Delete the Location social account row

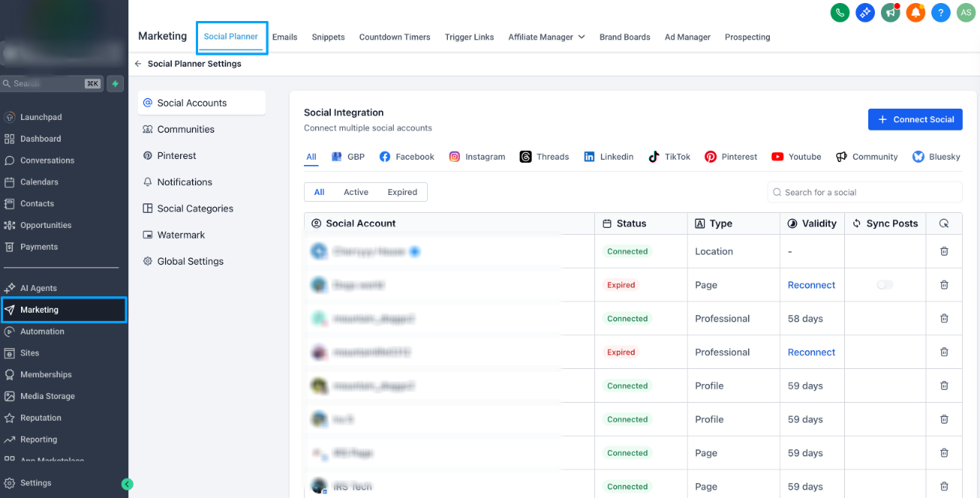pyautogui.click(x=944, y=251)
